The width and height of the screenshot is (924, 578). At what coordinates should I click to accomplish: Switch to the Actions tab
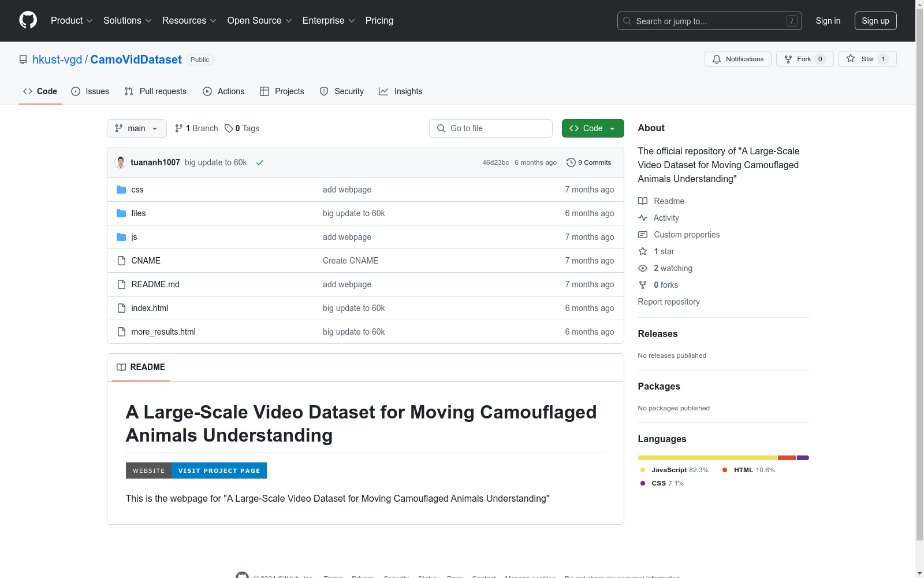tap(223, 91)
